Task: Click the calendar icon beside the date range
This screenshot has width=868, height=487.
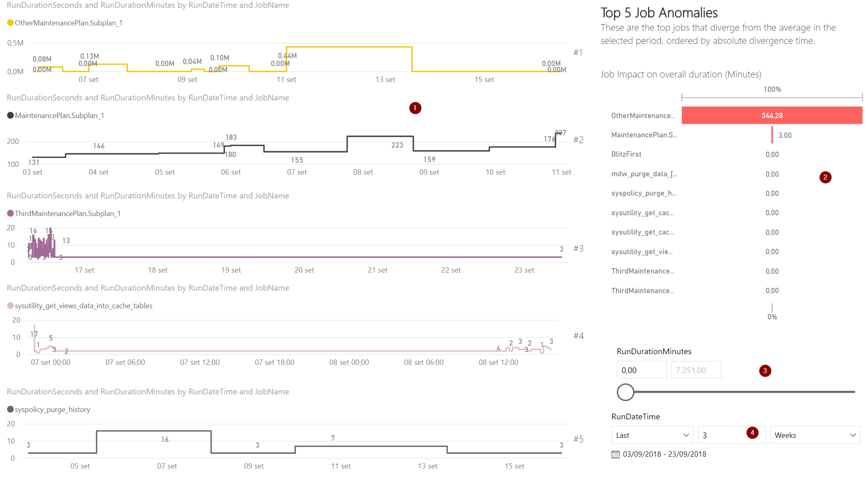Action: pyautogui.click(x=615, y=454)
